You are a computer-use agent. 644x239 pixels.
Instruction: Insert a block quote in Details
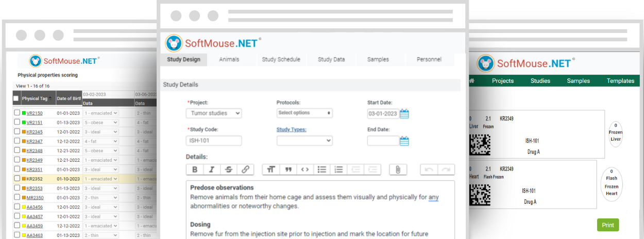(x=288, y=169)
